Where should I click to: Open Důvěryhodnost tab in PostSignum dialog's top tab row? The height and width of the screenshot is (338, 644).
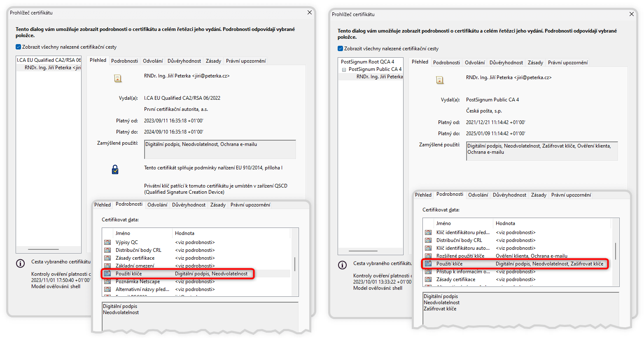pos(506,63)
